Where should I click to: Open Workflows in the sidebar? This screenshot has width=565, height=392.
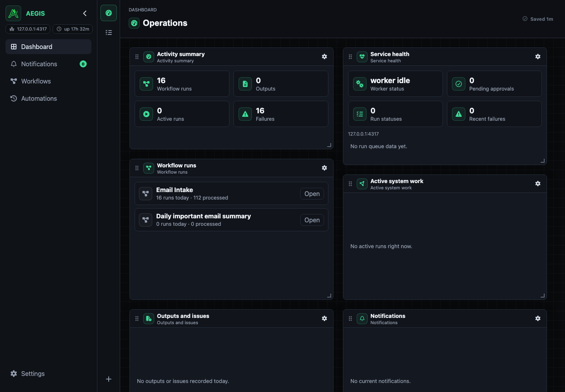[x=48, y=81]
